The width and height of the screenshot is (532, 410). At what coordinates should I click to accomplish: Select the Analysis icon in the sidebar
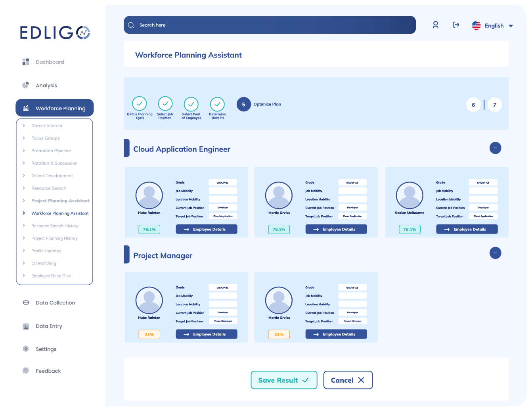tap(26, 85)
